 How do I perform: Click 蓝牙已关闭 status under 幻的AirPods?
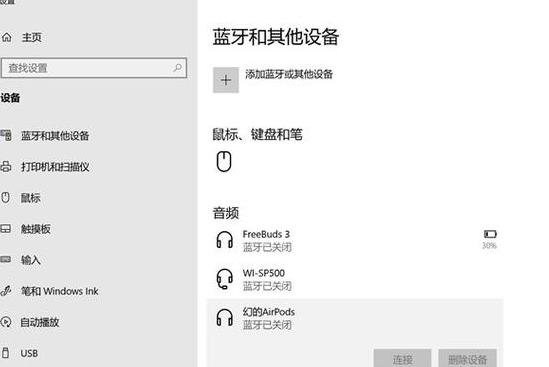tap(267, 325)
